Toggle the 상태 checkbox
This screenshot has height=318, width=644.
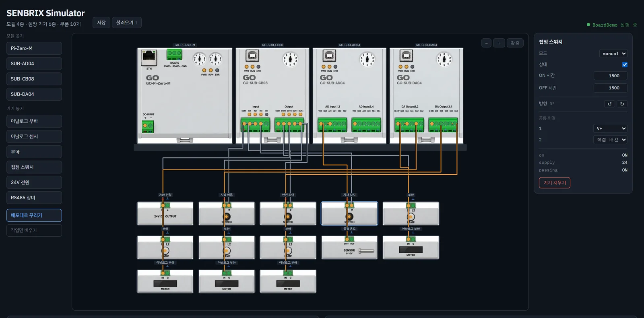[625, 64]
